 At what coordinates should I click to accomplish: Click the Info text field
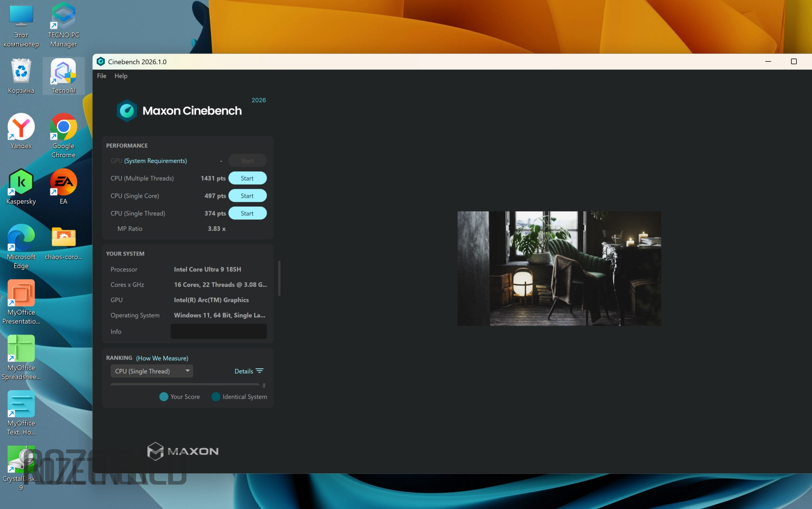tap(218, 331)
